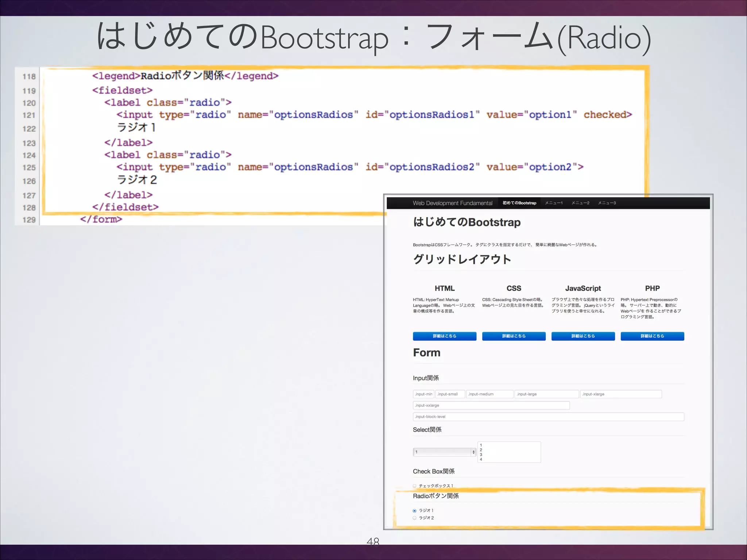Click the value="option2" attribute in code
The image size is (747, 560).
[x=532, y=167]
